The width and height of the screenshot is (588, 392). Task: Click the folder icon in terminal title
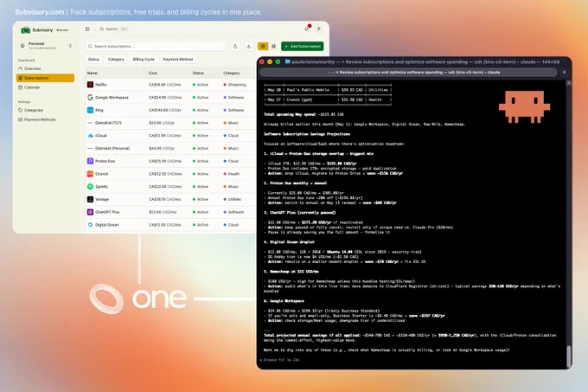tap(288, 62)
